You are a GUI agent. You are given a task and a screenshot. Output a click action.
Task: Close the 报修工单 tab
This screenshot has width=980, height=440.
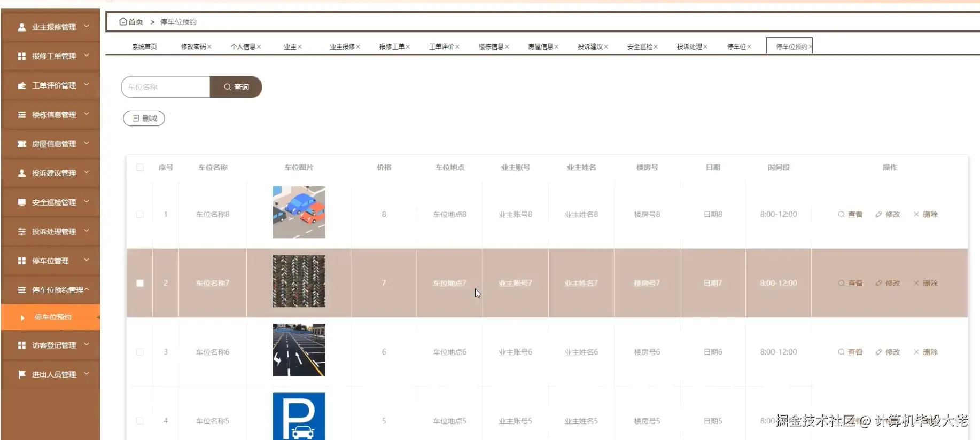click(408, 47)
